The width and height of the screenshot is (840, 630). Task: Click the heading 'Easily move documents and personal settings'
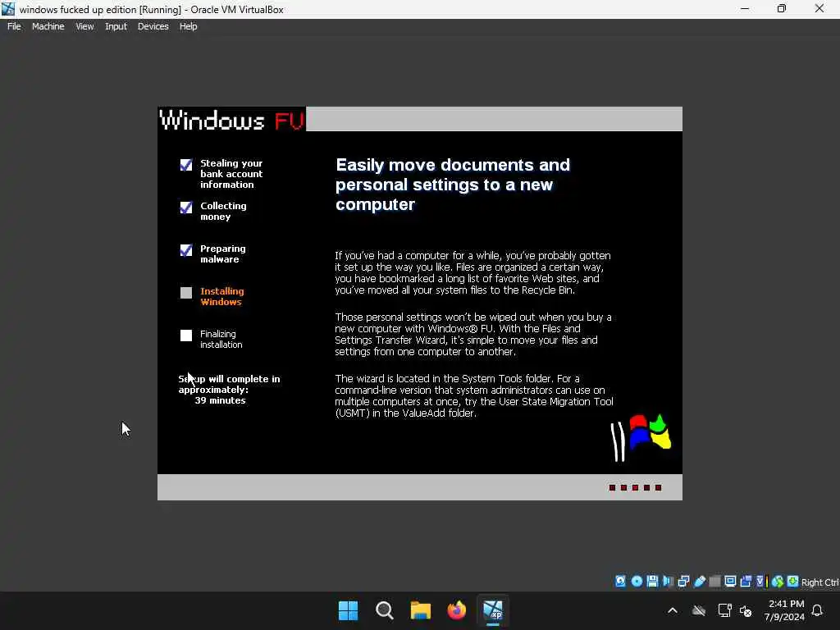click(x=453, y=185)
